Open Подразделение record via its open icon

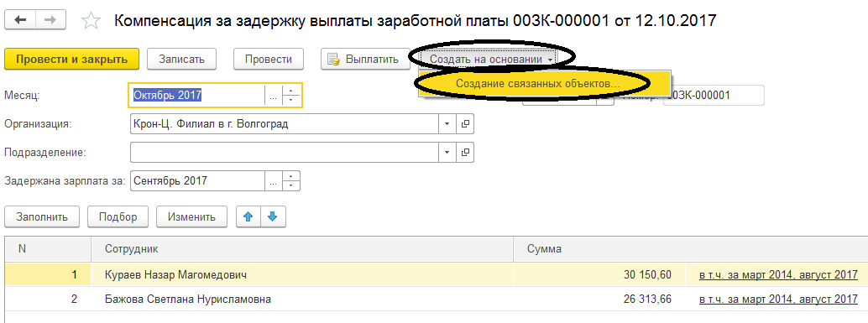point(465,152)
